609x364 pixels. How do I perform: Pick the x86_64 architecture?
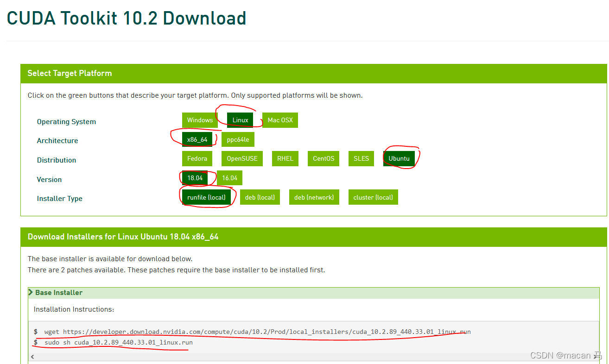pos(197,139)
